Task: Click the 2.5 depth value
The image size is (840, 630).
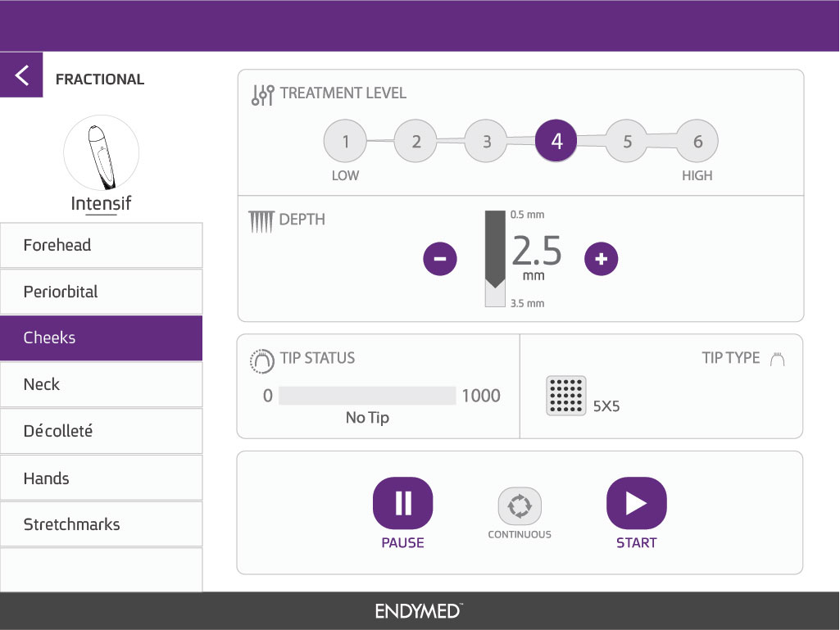Action: point(536,251)
